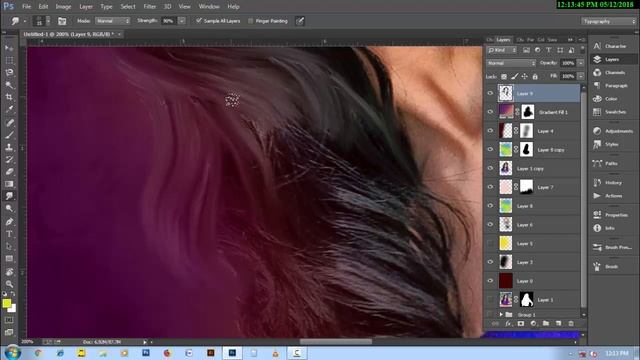Select the Eraser tool
The image size is (640, 360).
[x=9, y=172]
